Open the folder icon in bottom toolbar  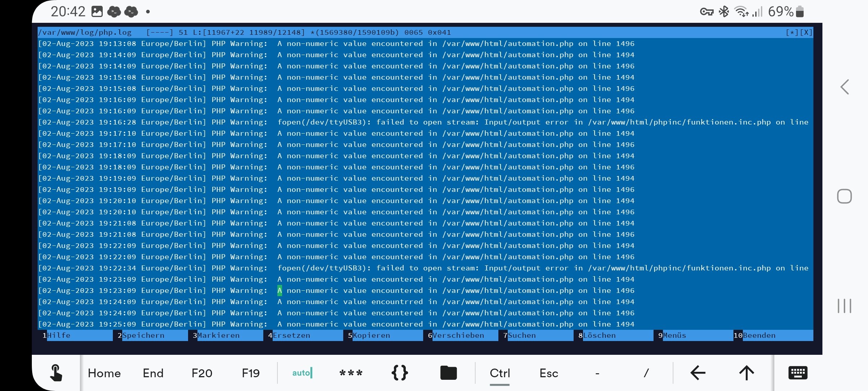coord(448,373)
